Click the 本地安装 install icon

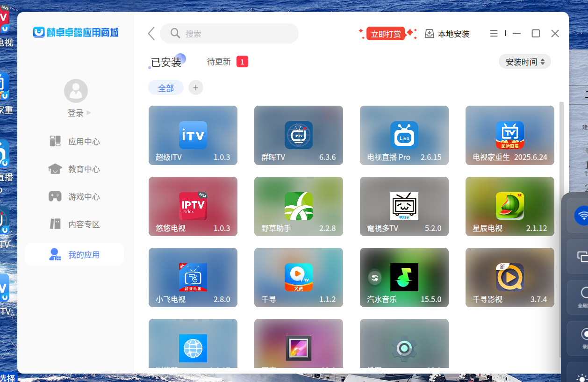point(429,34)
